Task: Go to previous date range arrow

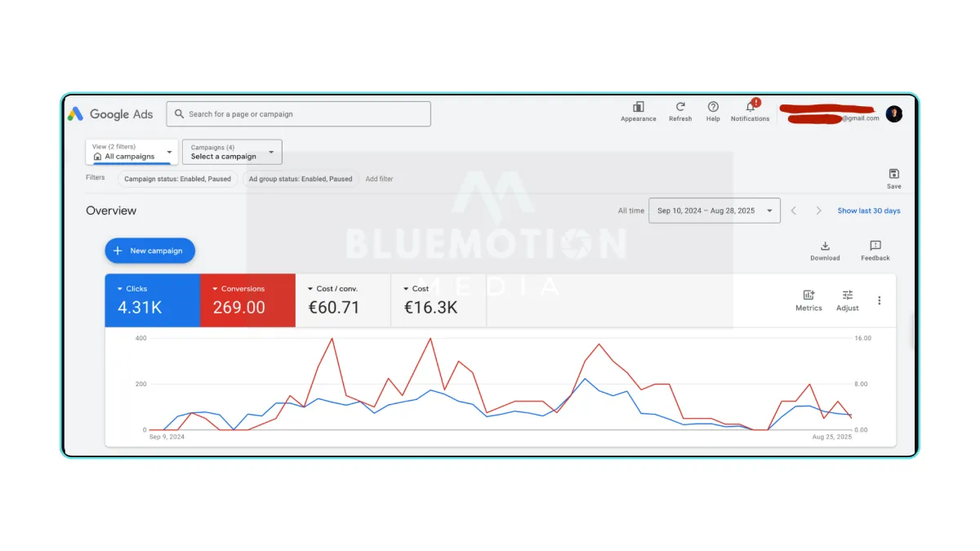Action: click(x=793, y=211)
